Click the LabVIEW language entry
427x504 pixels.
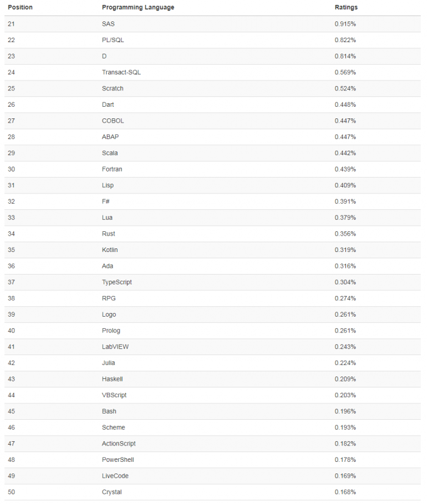pyautogui.click(x=115, y=347)
